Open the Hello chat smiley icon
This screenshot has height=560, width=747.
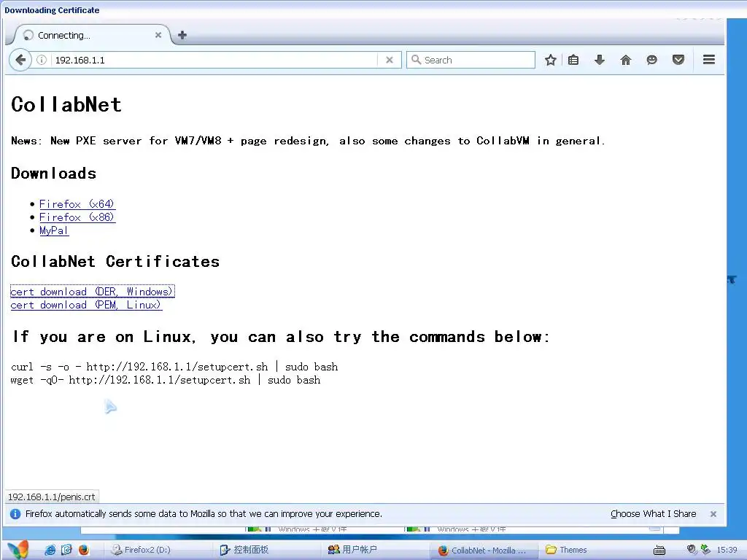[x=651, y=60]
